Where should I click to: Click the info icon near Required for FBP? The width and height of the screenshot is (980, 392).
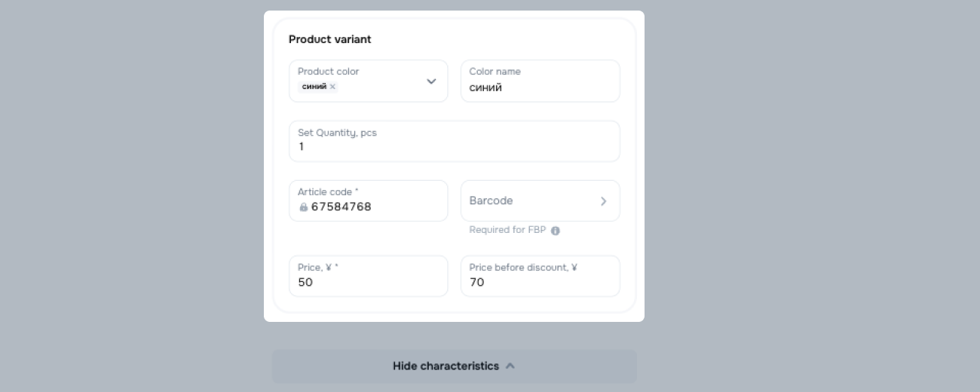(x=556, y=231)
